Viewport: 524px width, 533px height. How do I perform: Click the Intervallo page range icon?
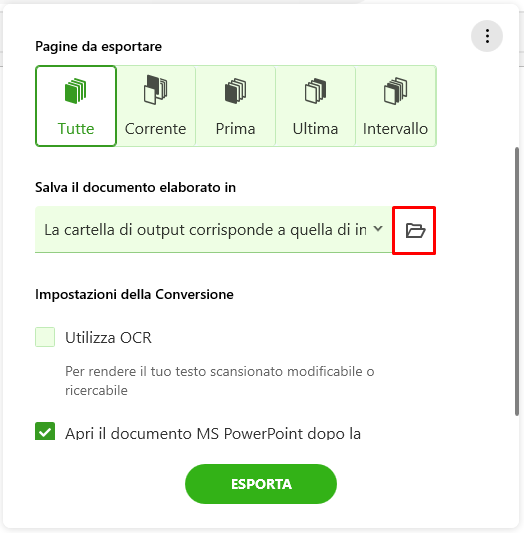coord(395,91)
